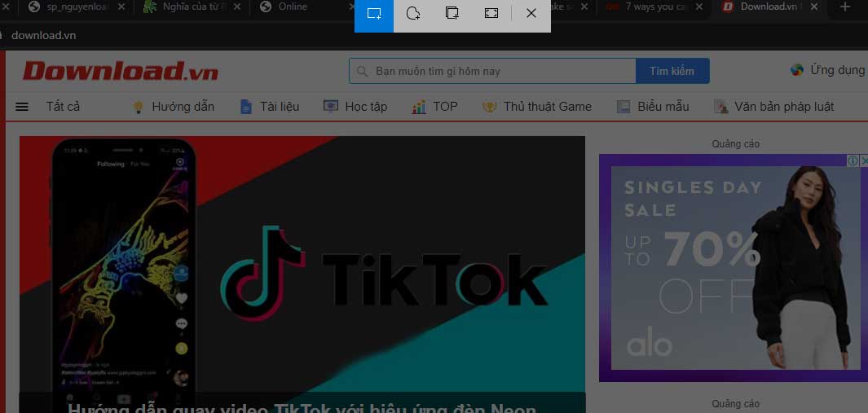The image size is (868, 413).
Task: Close the Download.vn tab
Action: pos(813,7)
